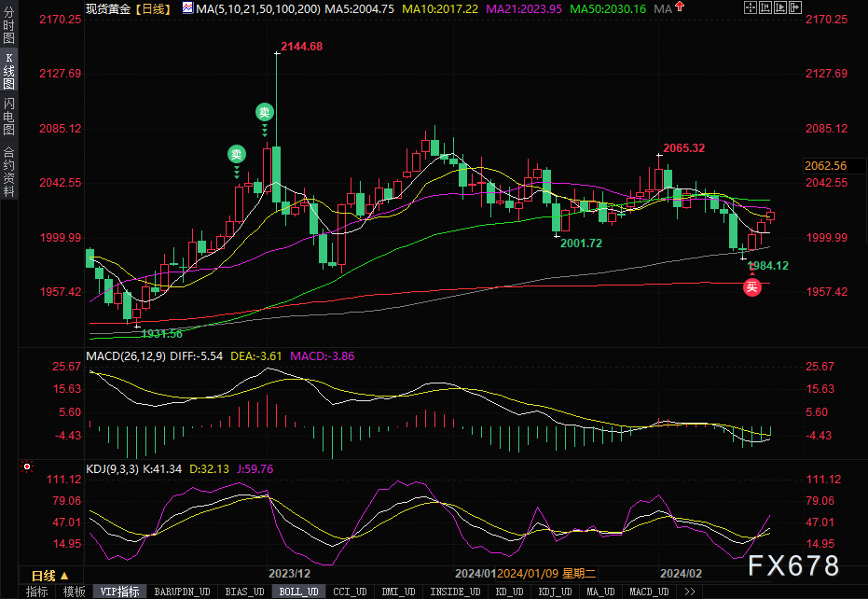This screenshot has height=599, width=868.
Task: Click the 模板 template button
Action: (74, 592)
